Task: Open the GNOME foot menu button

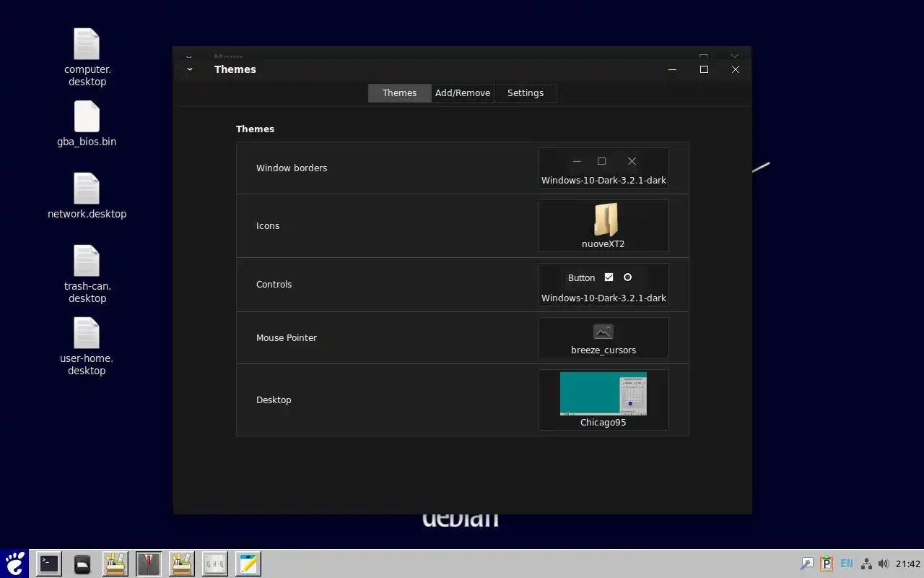Action: click(x=14, y=564)
